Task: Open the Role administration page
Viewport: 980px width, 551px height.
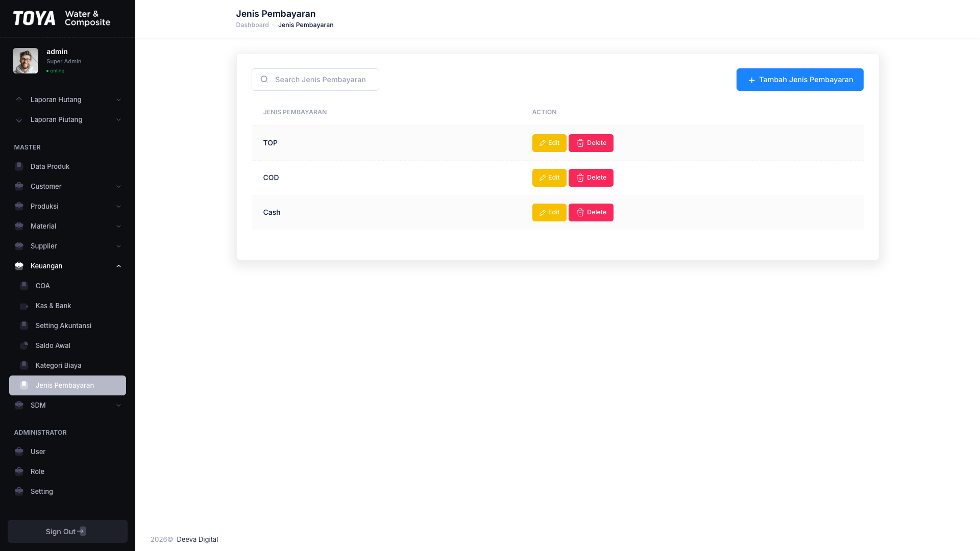Action: (67, 471)
